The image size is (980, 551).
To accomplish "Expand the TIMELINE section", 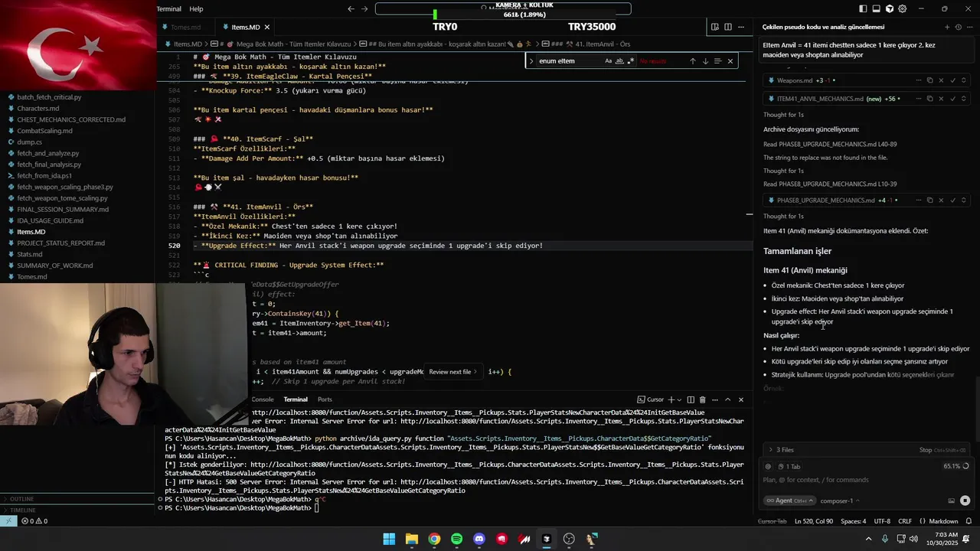I will tap(22, 510).
